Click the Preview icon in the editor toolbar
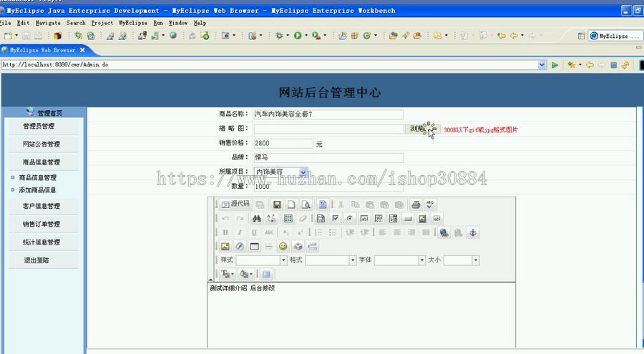 [306, 205]
